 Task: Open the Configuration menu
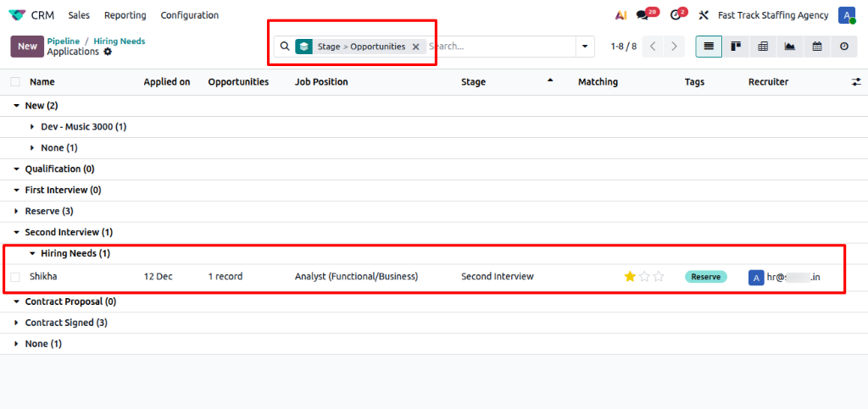[x=189, y=15]
